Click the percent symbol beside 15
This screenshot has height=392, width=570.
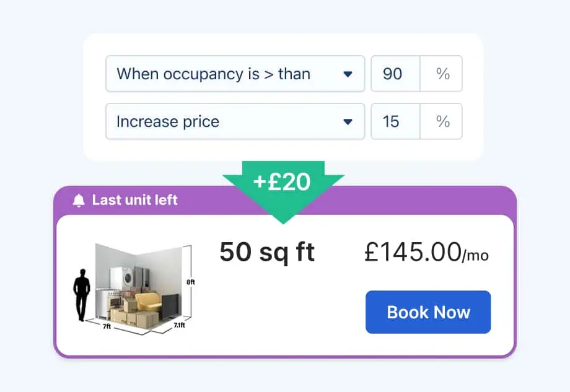click(442, 121)
